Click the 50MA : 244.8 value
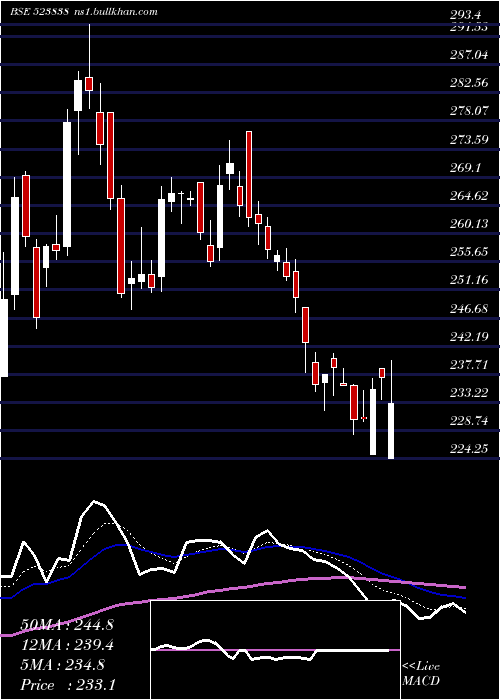Screen dimensions: 500x700 coord(67,625)
